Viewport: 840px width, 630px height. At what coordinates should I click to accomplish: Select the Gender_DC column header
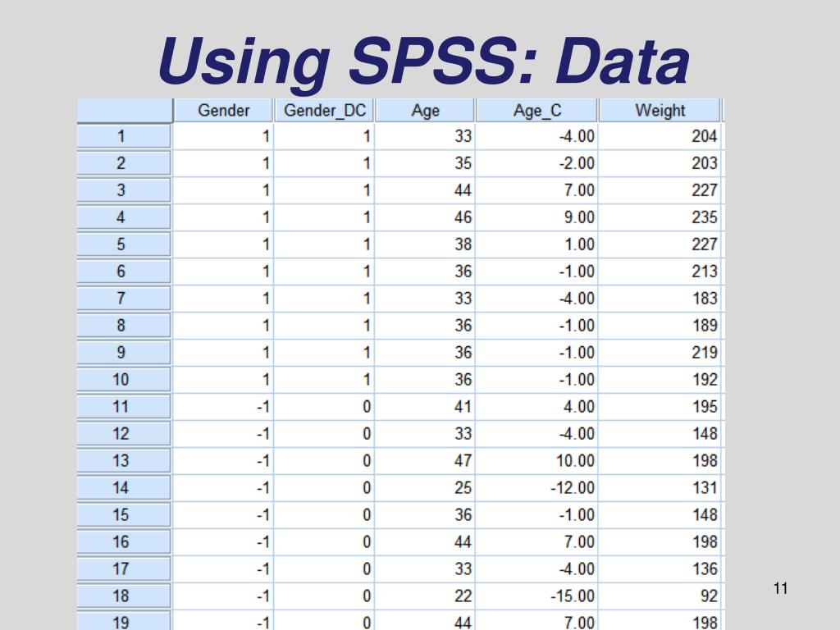324,111
